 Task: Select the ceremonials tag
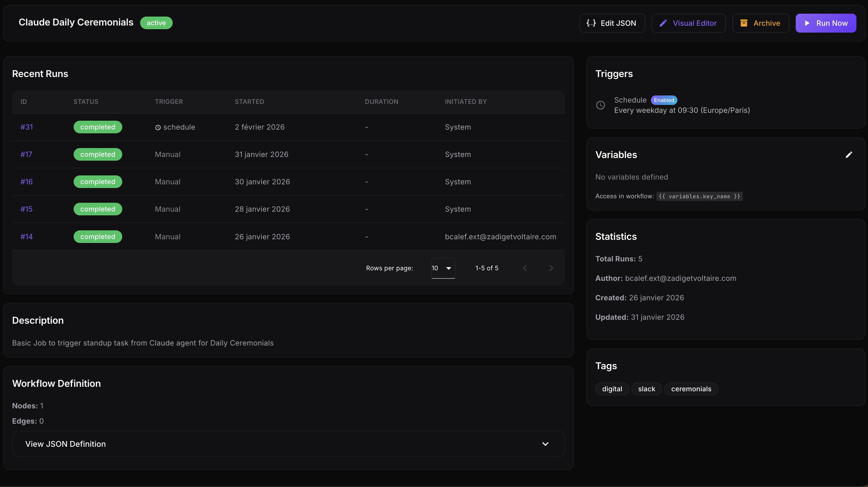[691, 389]
